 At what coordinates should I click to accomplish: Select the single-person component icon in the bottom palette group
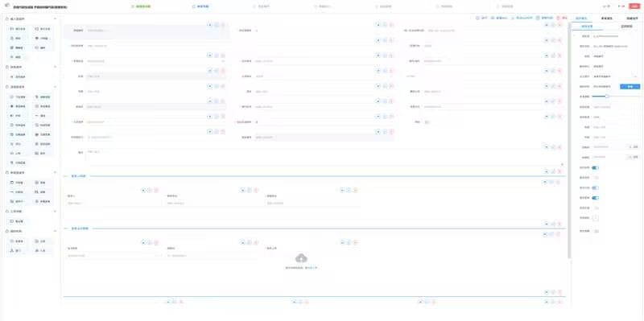coord(11,250)
